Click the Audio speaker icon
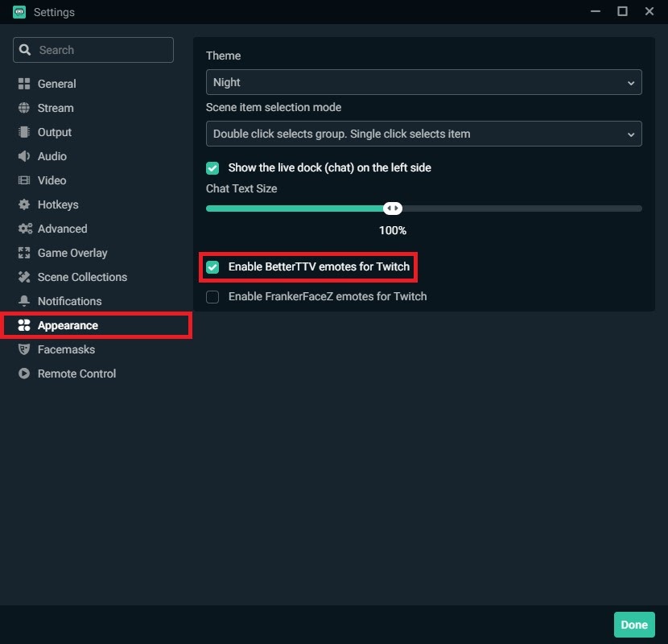The image size is (668, 644). point(24,156)
